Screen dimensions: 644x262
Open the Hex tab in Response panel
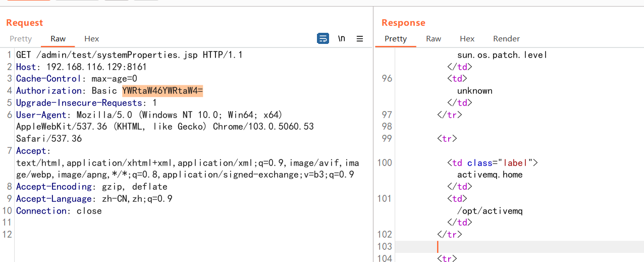click(x=467, y=39)
